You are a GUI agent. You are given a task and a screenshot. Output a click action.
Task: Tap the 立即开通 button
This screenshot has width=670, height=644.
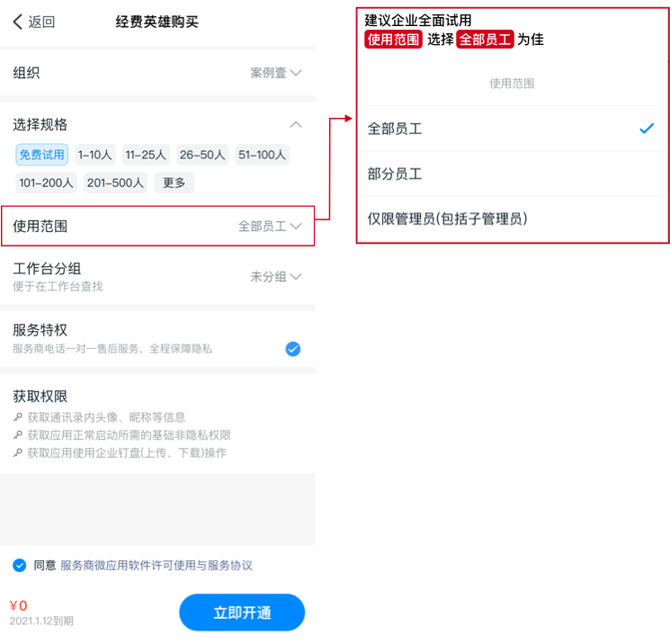242,613
